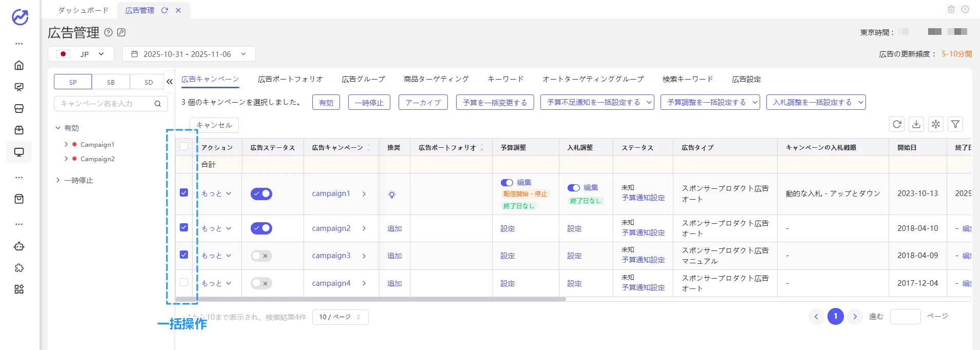Click the 一時停止 bulk action button
980x350 pixels.
(x=369, y=102)
